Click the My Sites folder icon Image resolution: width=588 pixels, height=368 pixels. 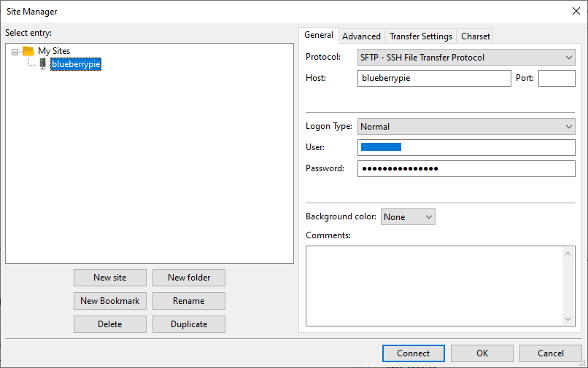click(x=28, y=51)
